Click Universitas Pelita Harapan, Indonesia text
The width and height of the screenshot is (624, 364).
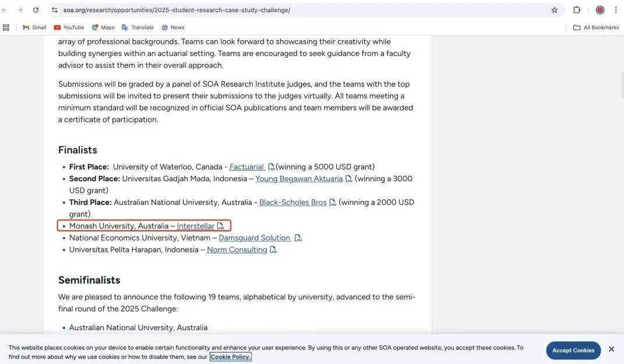pos(134,250)
